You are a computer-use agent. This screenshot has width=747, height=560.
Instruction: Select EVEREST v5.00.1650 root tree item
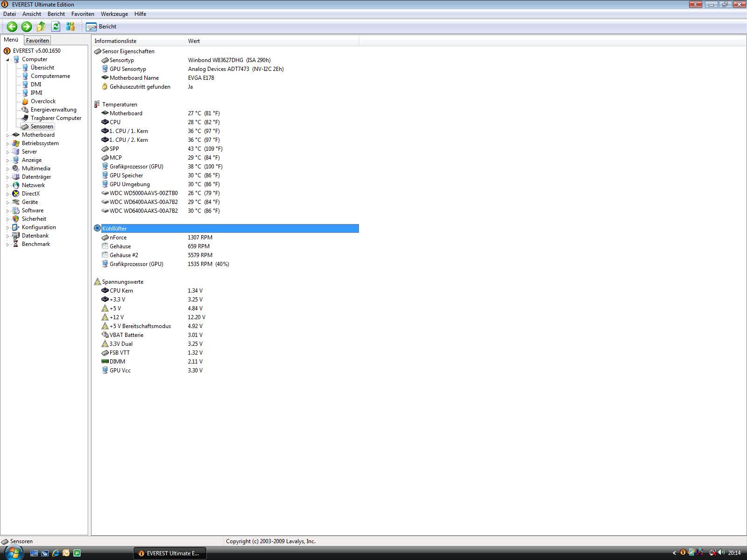[x=36, y=51]
